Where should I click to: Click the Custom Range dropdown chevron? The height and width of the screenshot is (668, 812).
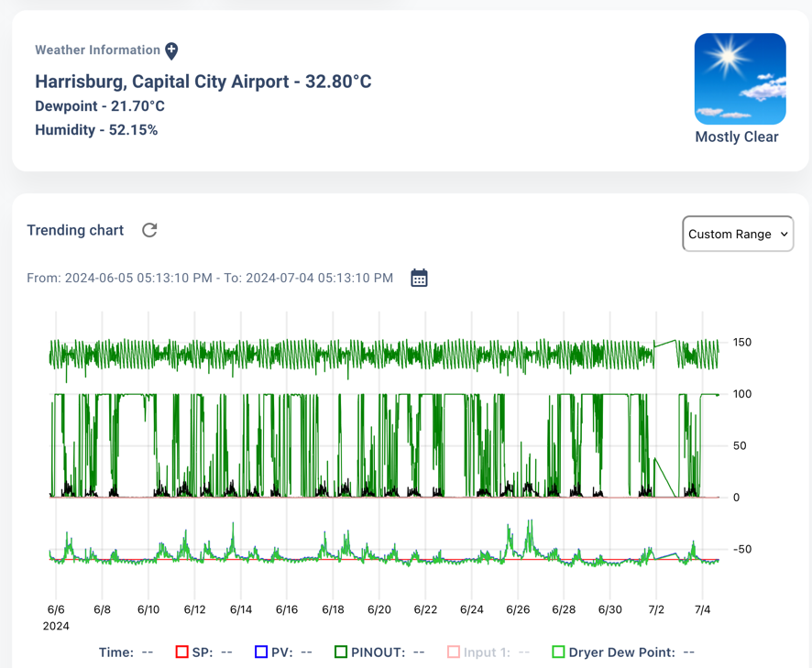point(785,234)
